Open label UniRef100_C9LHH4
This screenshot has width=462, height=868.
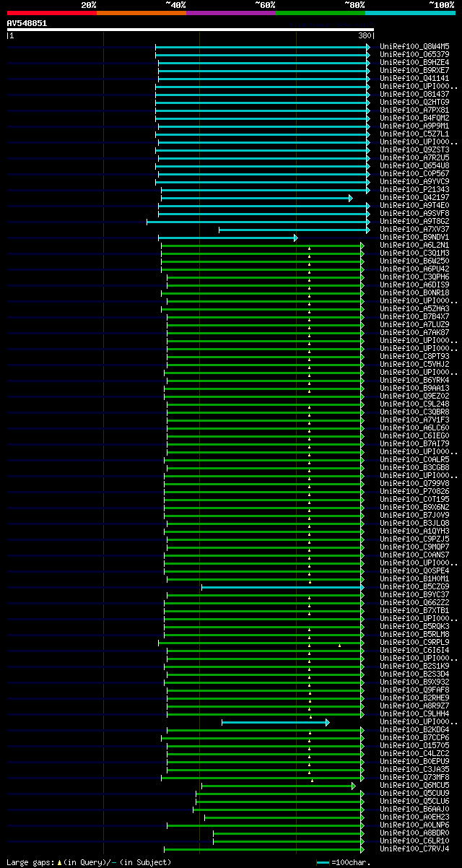pyautogui.click(x=415, y=713)
